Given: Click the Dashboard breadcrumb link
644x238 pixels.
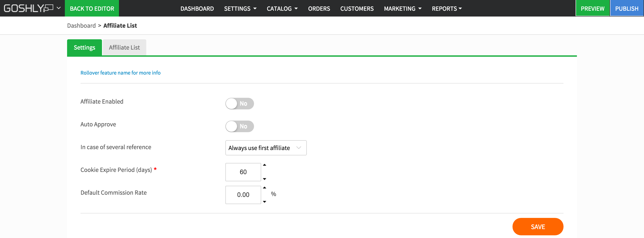Looking at the screenshot, I should pyautogui.click(x=81, y=25).
